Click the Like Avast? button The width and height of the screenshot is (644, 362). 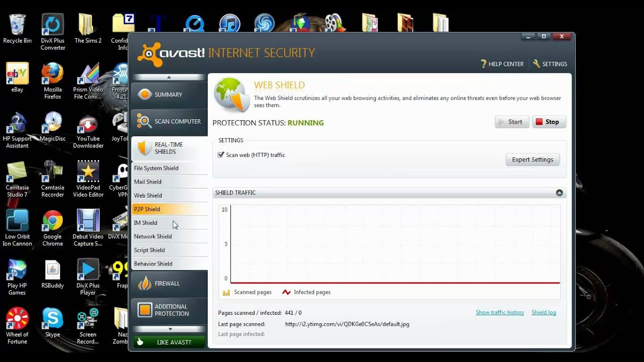point(169,342)
